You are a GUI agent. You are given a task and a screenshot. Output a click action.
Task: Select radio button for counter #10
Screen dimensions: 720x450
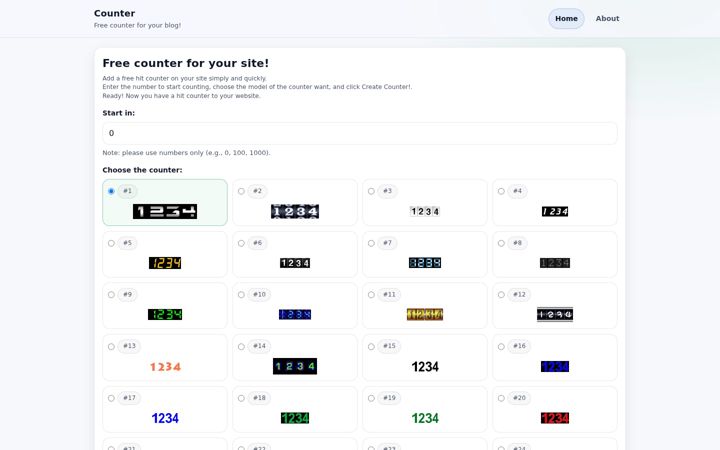[x=241, y=294]
